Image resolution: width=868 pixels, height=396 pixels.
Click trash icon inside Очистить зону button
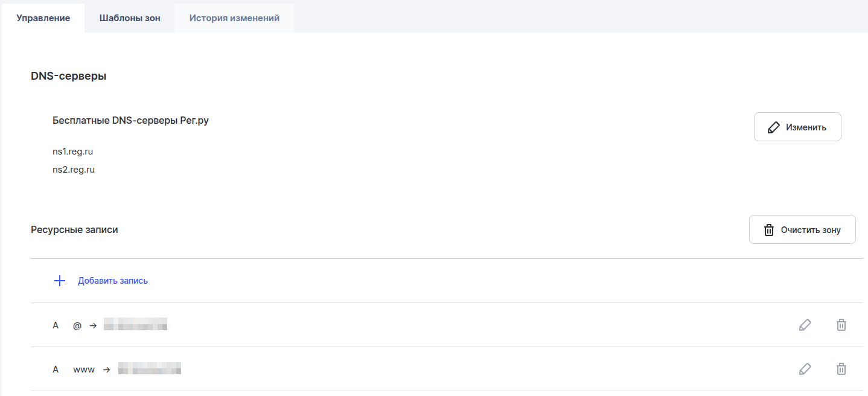coord(769,230)
